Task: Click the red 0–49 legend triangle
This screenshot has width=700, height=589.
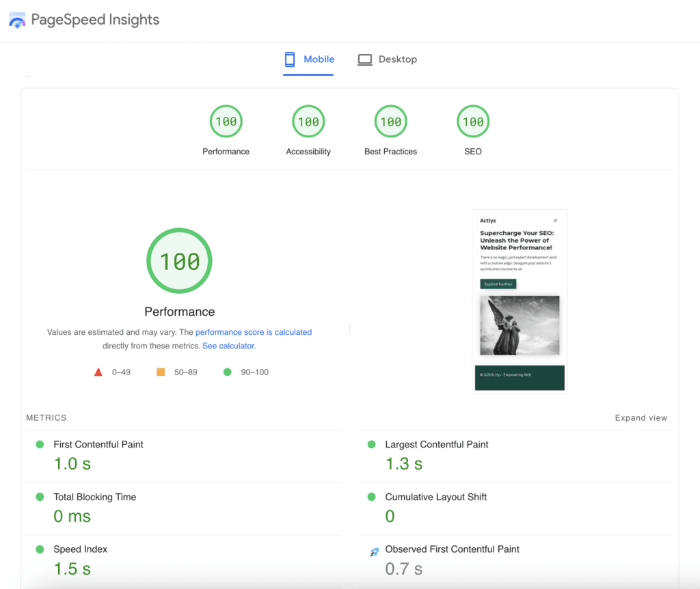Action: click(98, 372)
